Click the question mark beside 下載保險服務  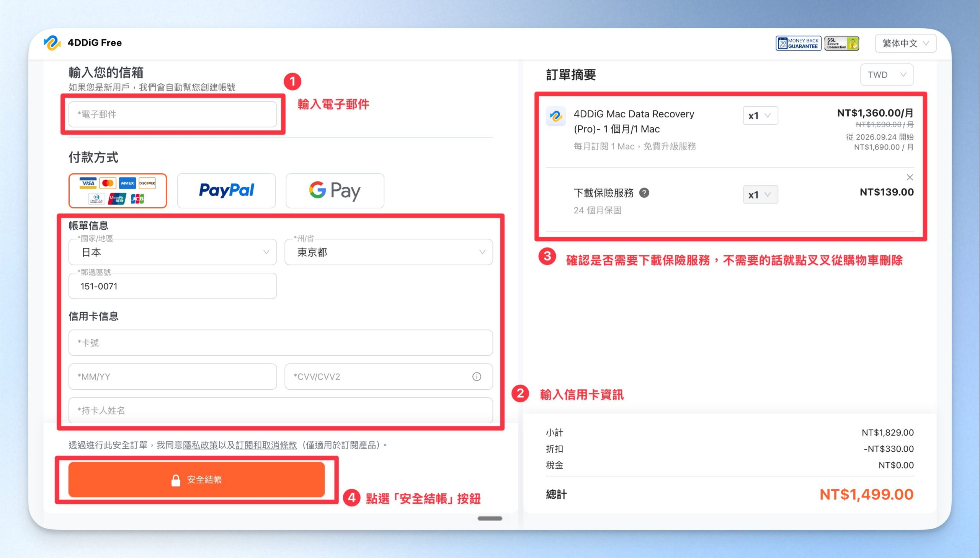[x=644, y=193]
